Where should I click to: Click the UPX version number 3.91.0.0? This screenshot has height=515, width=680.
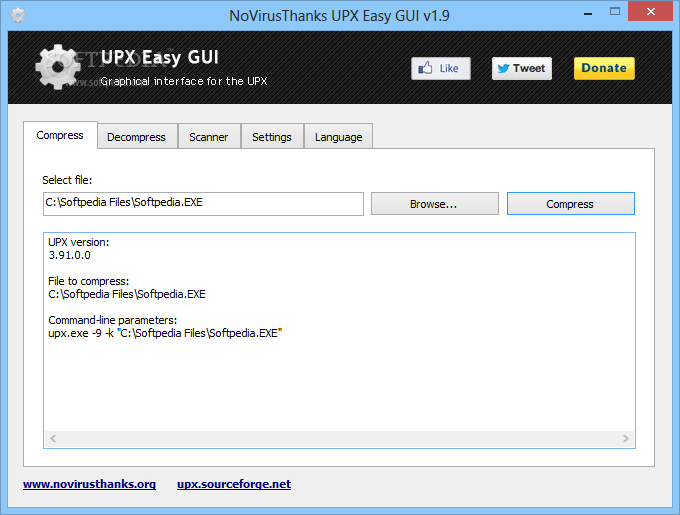tap(69, 255)
